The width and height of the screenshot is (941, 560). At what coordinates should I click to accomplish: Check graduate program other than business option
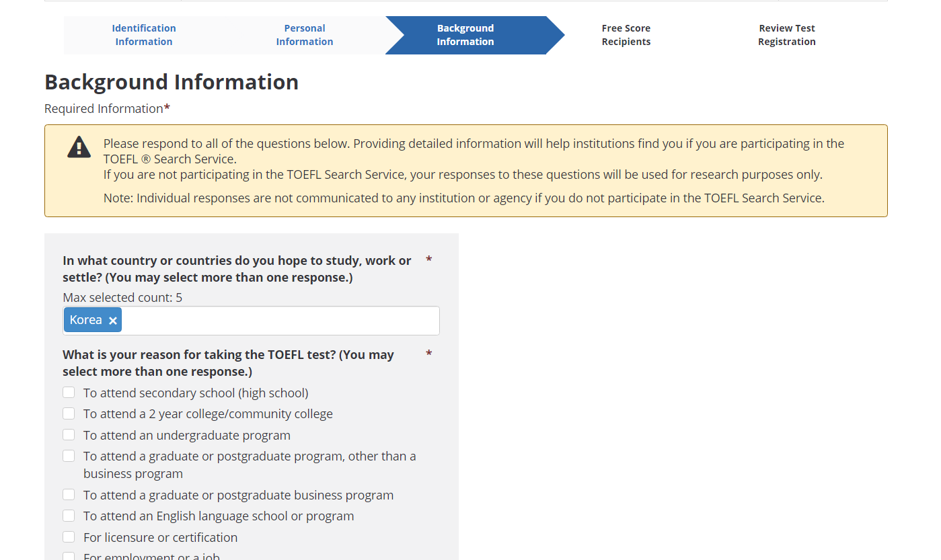point(69,456)
